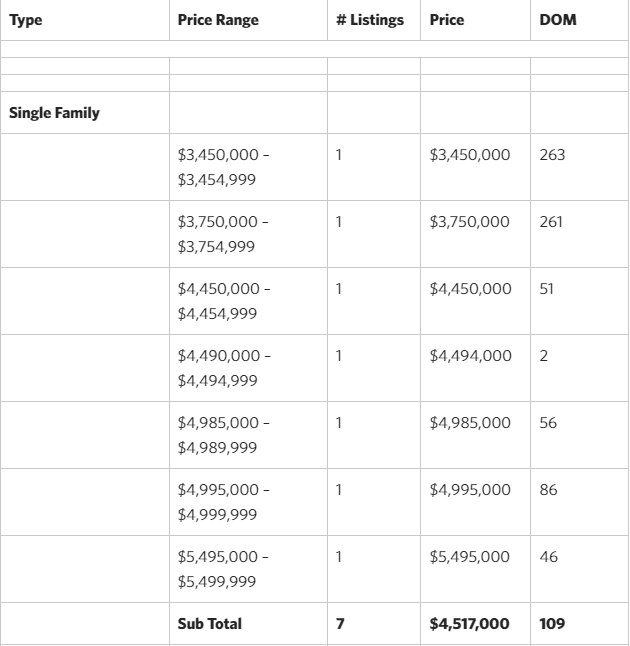The width and height of the screenshot is (630, 646).
Task: Select the Single Family row label
Action: click(54, 113)
